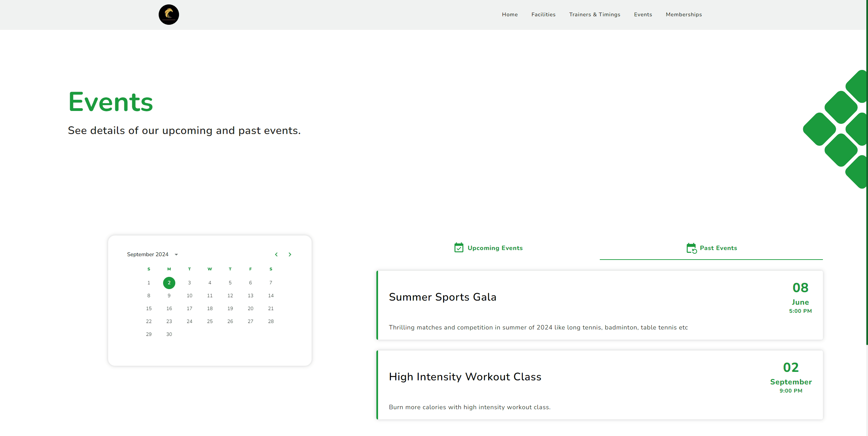Click the Summer Sports Gala title
The image size is (868, 436).
pyautogui.click(x=442, y=297)
